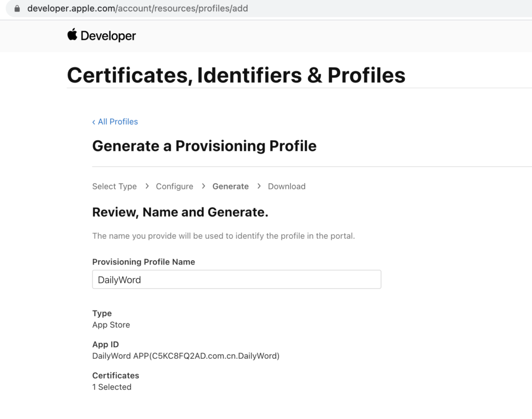Click the lock icon in the address bar
The image size is (532, 419).
pyautogui.click(x=17, y=8)
